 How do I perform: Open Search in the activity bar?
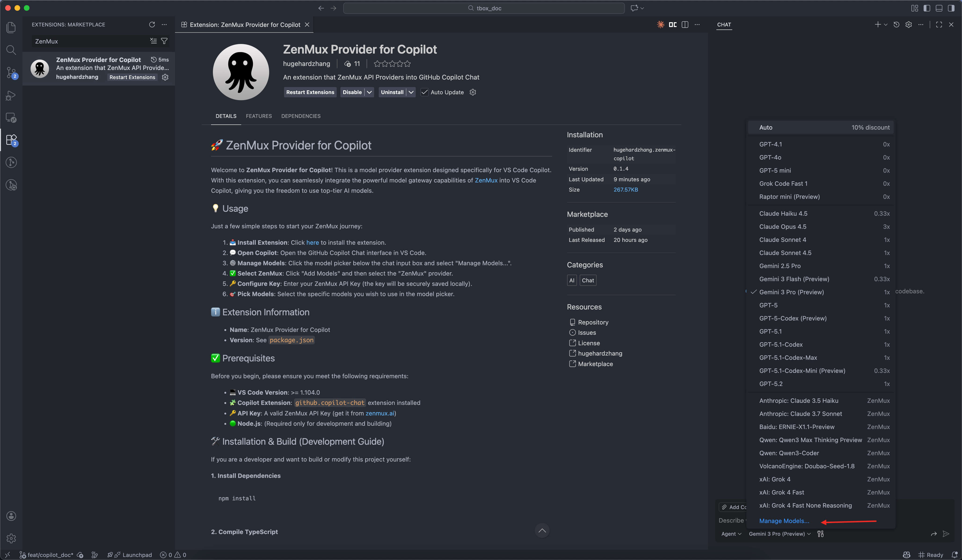point(11,50)
